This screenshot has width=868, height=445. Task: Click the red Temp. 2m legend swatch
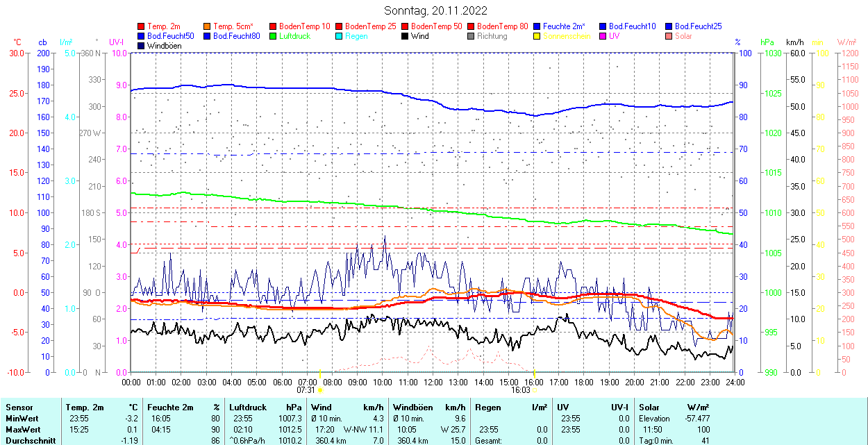click(x=142, y=26)
